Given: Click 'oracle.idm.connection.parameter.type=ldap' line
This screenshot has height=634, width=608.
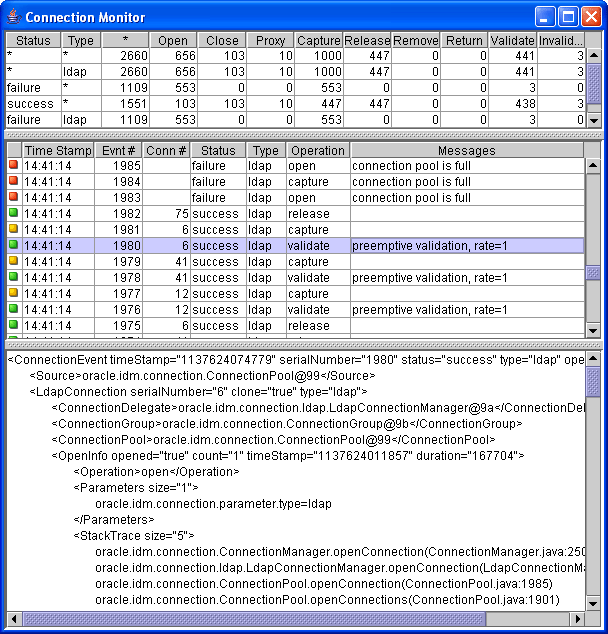Looking at the screenshot, I should click(213, 504).
